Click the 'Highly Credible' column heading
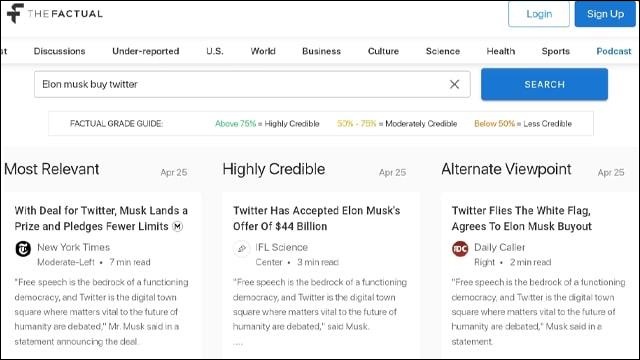 (273, 169)
